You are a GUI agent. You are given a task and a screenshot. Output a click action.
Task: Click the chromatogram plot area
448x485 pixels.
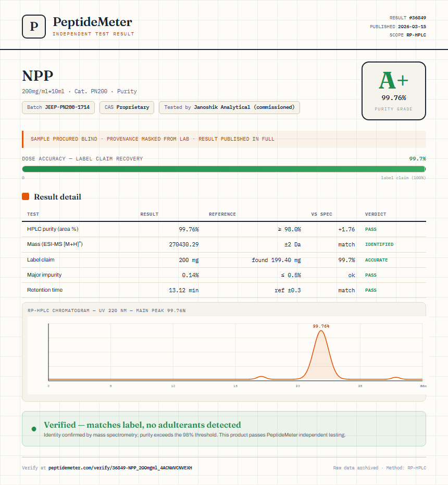235,352
